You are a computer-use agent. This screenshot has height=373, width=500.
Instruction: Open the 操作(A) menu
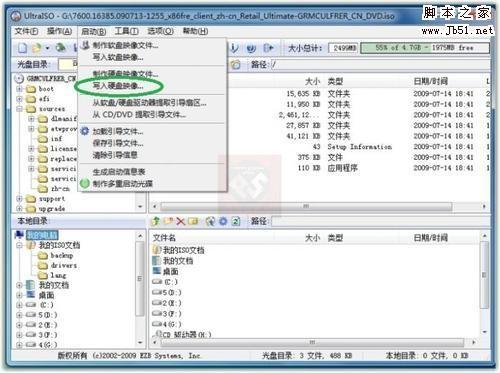pos(59,31)
